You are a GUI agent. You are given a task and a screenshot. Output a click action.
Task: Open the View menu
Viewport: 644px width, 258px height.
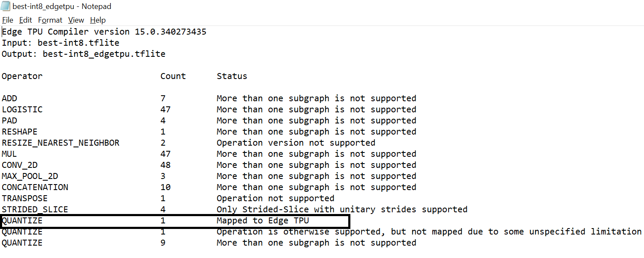click(x=76, y=20)
